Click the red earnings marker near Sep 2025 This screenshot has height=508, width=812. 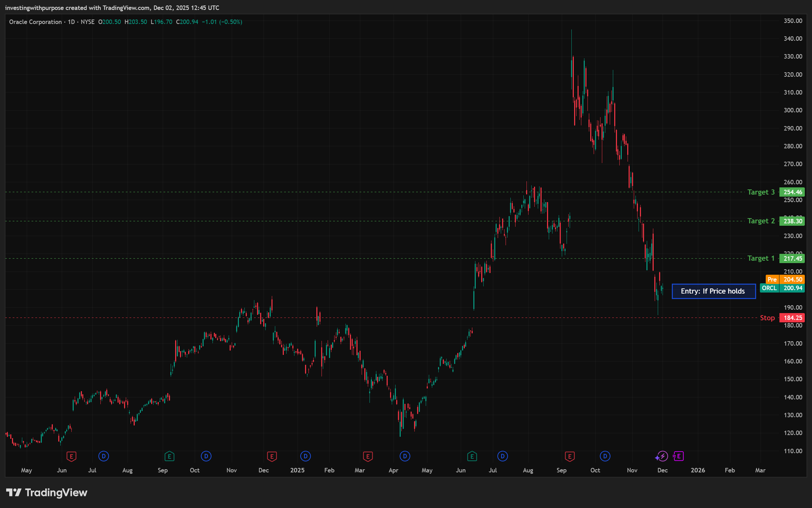tap(570, 456)
